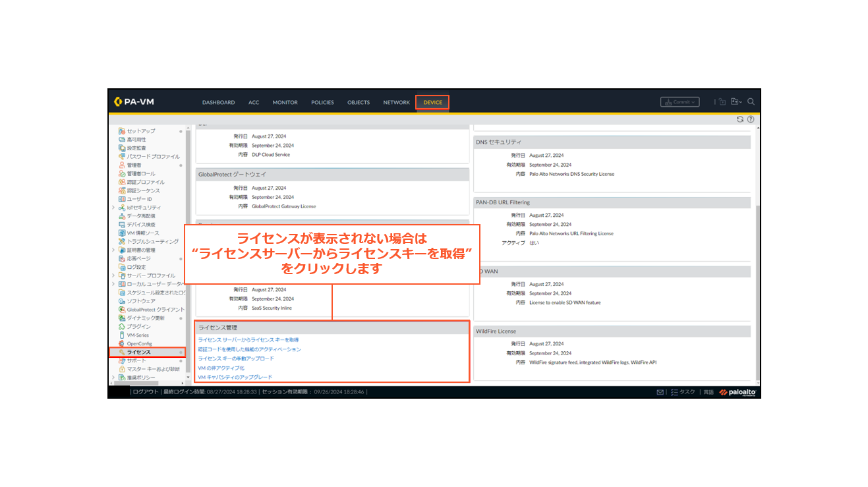Click VM キャパシティのアップグレード link
868x487 pixels.
pos(235,377)
